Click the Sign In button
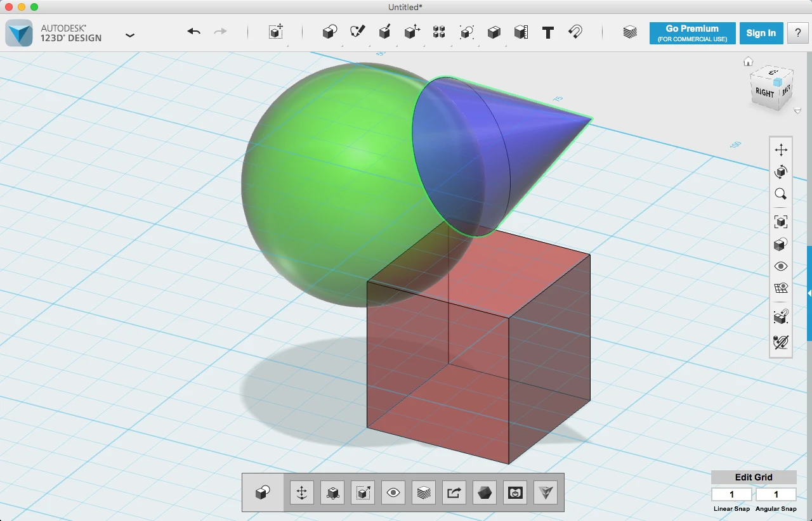812x521 pixels. 761,33
